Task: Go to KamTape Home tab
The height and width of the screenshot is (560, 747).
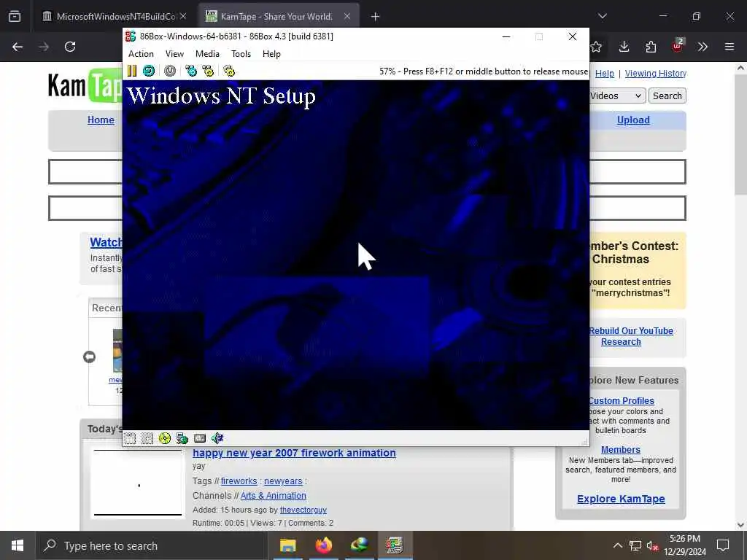Action: pos(101,120)
